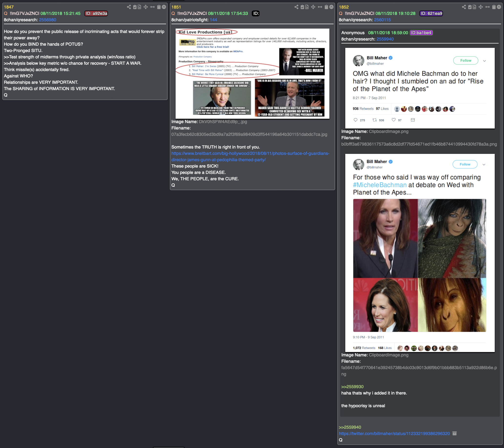This screenshot has width=504, height=448.
Task: Click image name DkV0hSFW4AEd9p_.jpg
Action: click(223, 122)
